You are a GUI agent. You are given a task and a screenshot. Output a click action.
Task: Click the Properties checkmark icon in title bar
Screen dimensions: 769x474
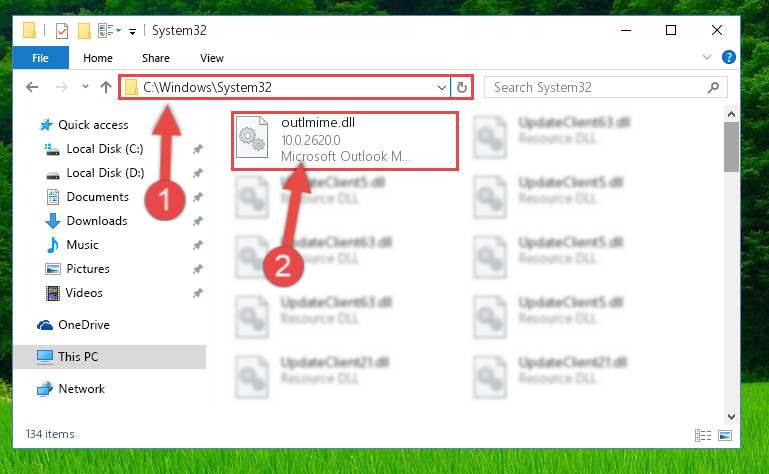click(62, 31)
